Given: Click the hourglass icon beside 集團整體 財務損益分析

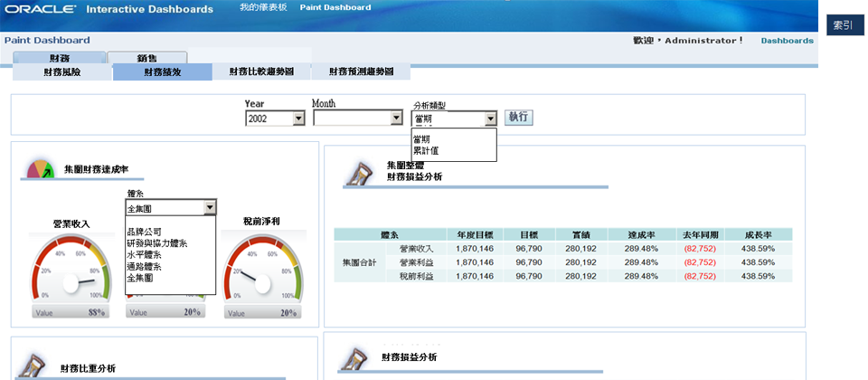Looking at the screenshot, I should [361, 172].
